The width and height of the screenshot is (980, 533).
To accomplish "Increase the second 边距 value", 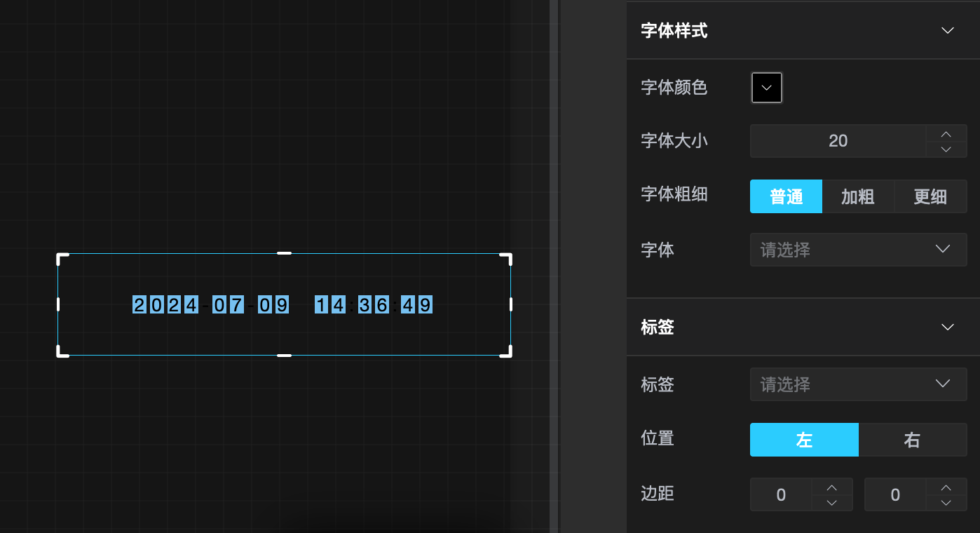I will 946,487.
